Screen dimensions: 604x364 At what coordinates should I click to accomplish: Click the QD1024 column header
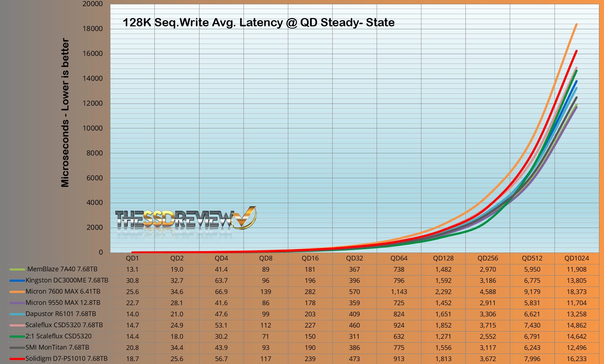[x=577, y=258]
